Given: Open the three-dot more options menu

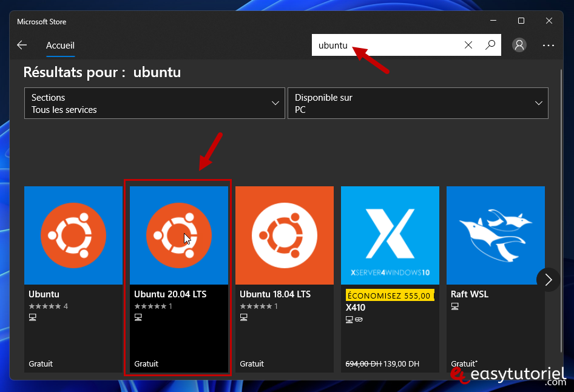Looking at the screenshot, I should tap(548, 46).
